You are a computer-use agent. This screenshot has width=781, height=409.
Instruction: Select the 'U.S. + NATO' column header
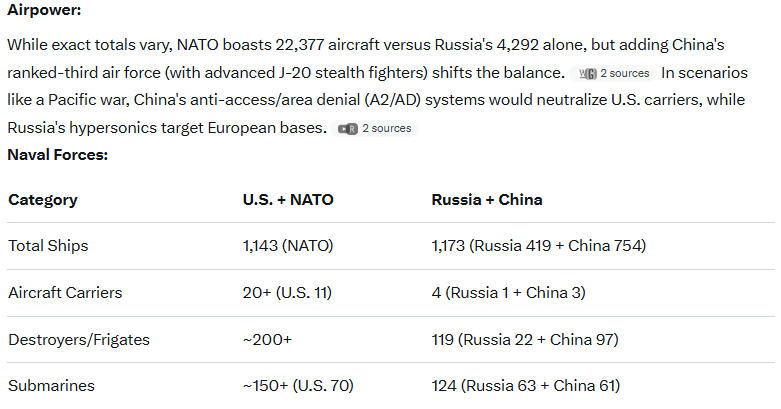(288, 200)
